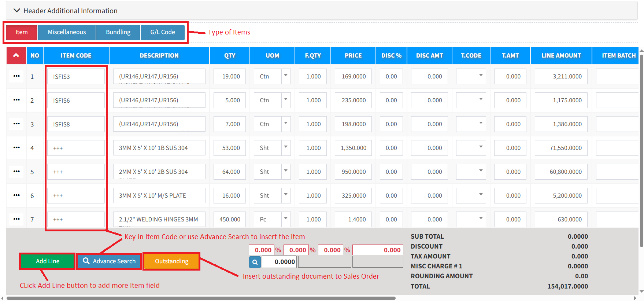
Task: Open row 6 three-dot options menu
Action: [x=16, y=195]
